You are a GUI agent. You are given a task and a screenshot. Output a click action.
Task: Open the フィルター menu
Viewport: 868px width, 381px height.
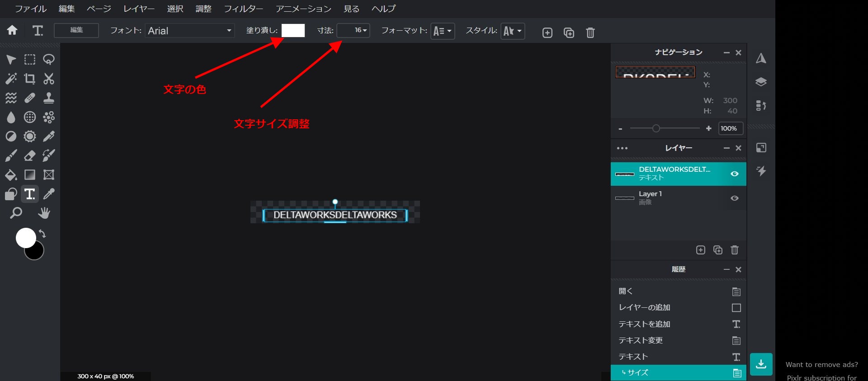pos(243,9)
